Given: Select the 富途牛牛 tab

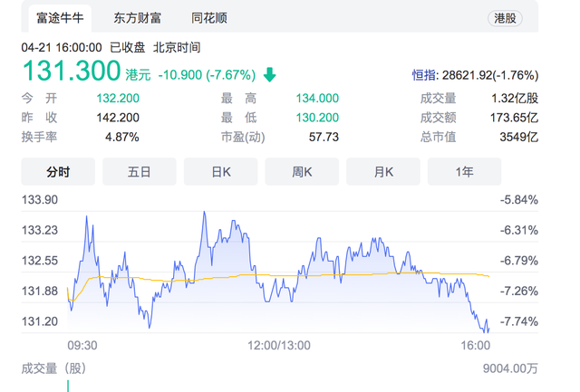Looking at the screenshot, I should [x=60, y=18].
